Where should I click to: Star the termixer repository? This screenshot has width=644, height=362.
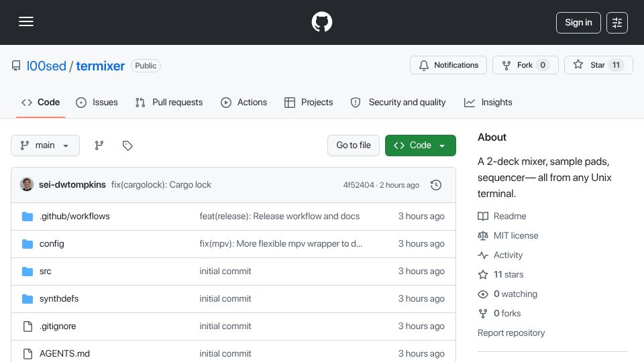tap(598, 65)
